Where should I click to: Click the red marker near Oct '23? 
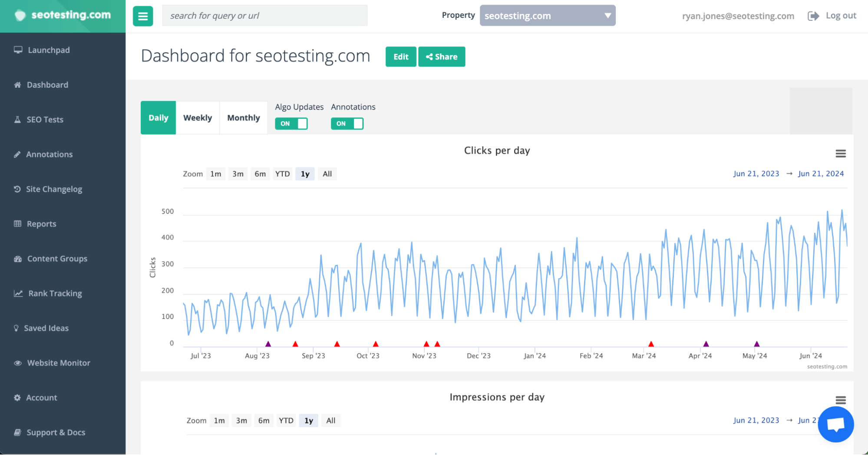376,344
